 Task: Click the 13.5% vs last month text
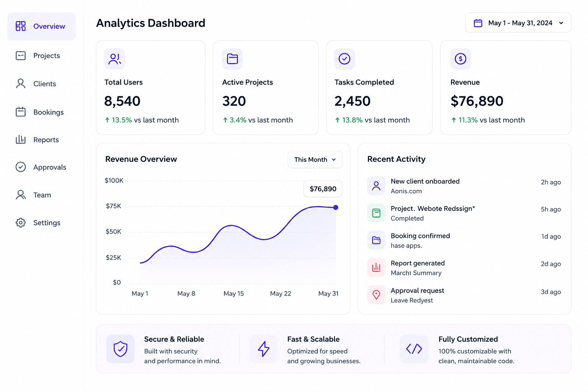142,120
